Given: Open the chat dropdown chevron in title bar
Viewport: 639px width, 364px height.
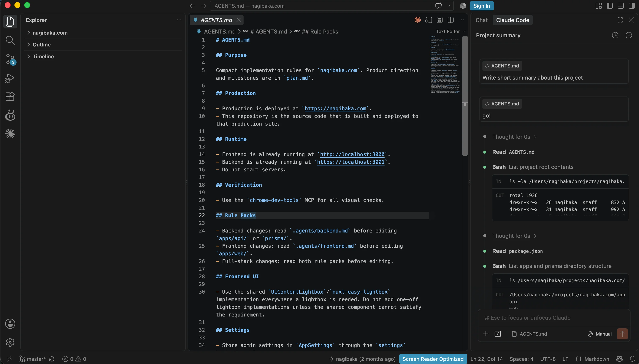Looking at the screenshot, I should tap(449, 6).
